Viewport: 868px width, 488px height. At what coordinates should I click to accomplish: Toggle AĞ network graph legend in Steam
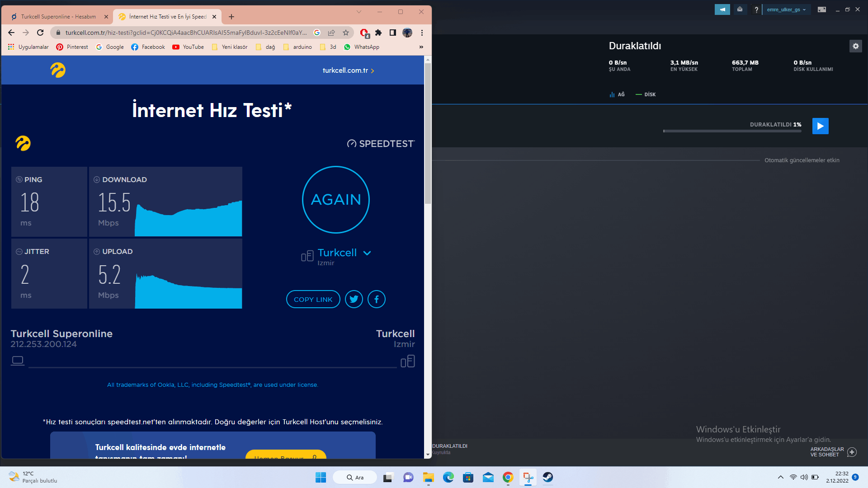click(x=617, y=94)
